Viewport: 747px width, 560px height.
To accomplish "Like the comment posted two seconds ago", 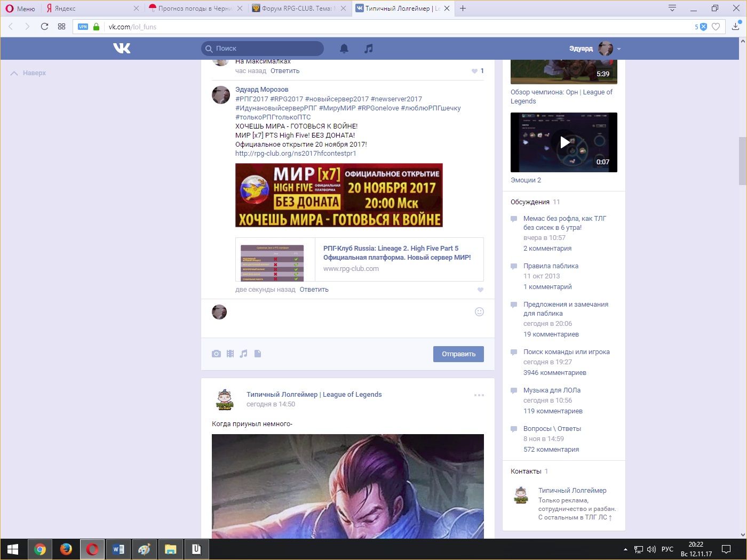I will click(x=480, y=290).
